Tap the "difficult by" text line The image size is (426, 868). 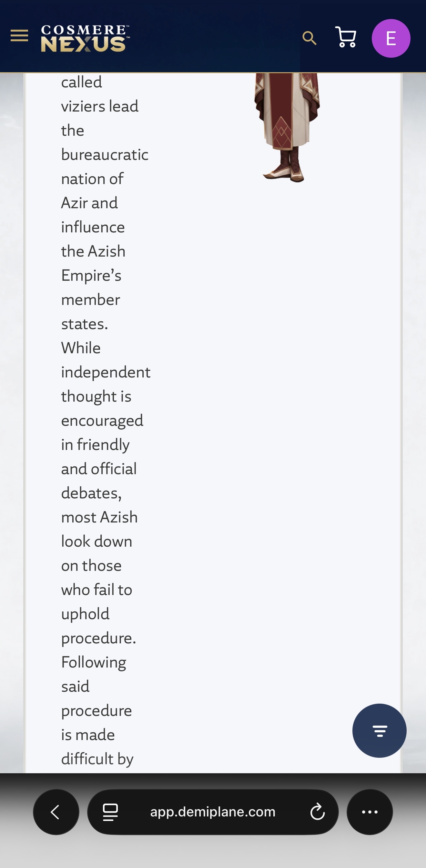pos(97,759)
